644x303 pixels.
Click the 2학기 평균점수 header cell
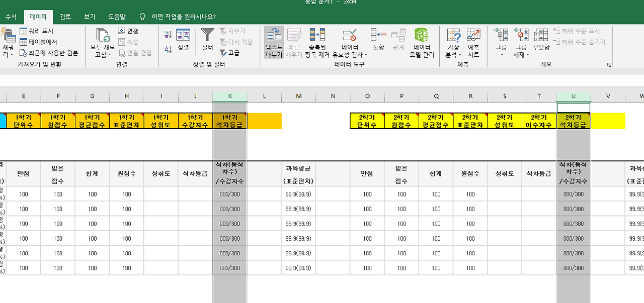click(436, 121)
